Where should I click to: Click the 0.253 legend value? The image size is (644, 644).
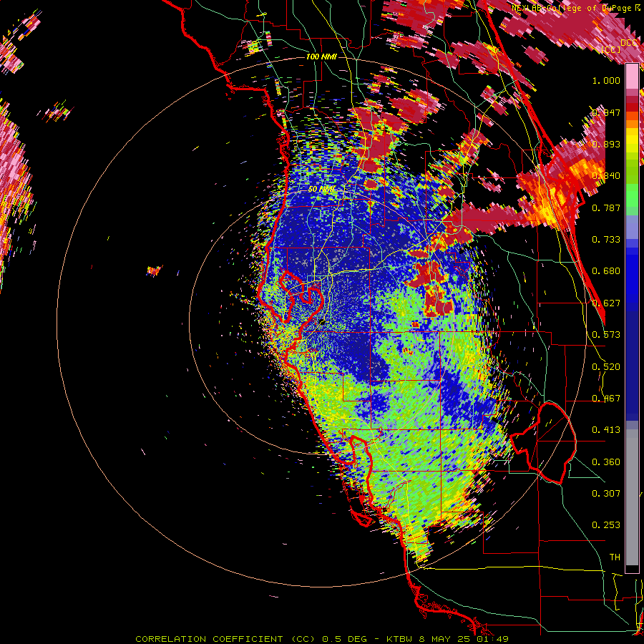click(x=606, y=525)
